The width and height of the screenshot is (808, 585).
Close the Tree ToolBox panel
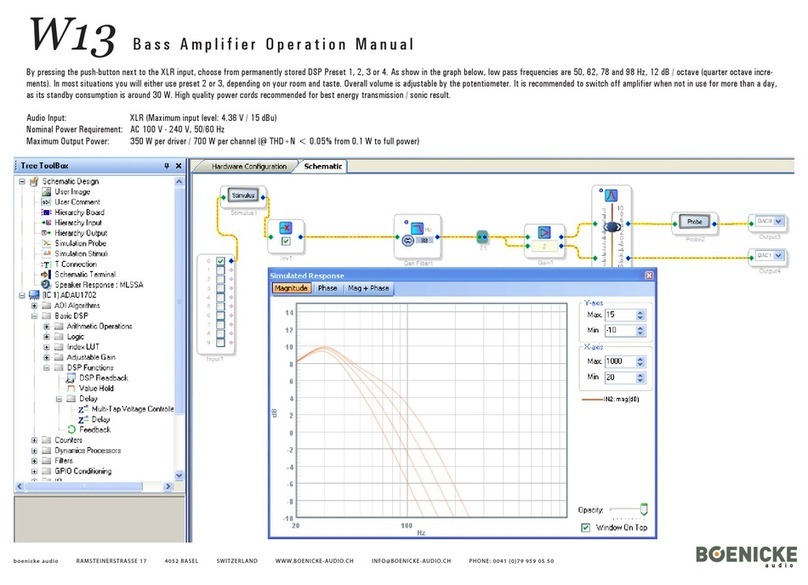tap(178, 165)
